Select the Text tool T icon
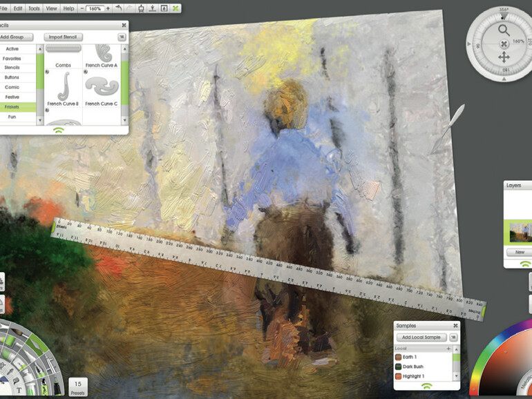Image resolution: width=532 pixels, height=399 pixels. pos(19,390)
